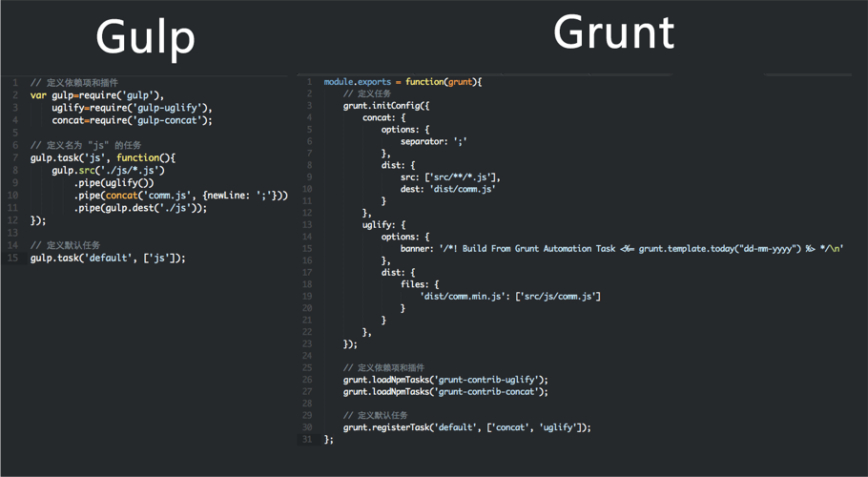Click the comment mentioning "js" on Gulp line 6
The height and width of the screenshot is (477, 868).
(86, 145)
